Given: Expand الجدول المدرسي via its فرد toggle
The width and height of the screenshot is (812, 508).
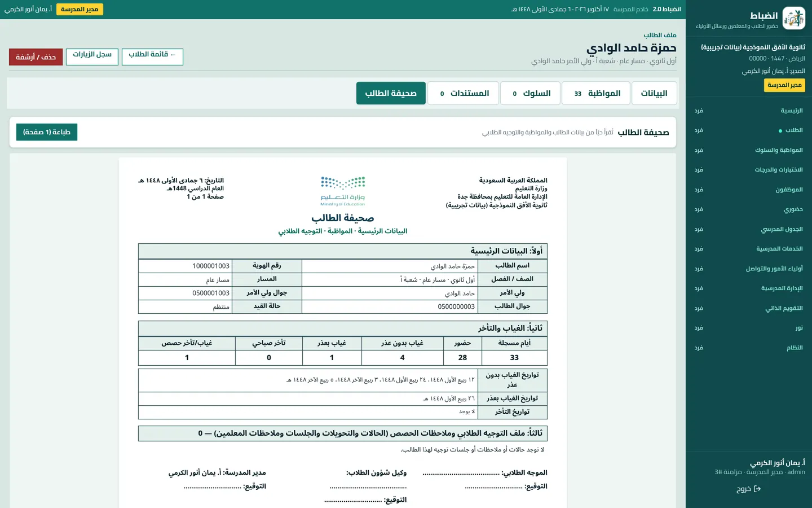Looking at the screenshot, I should tap(699, 230).
